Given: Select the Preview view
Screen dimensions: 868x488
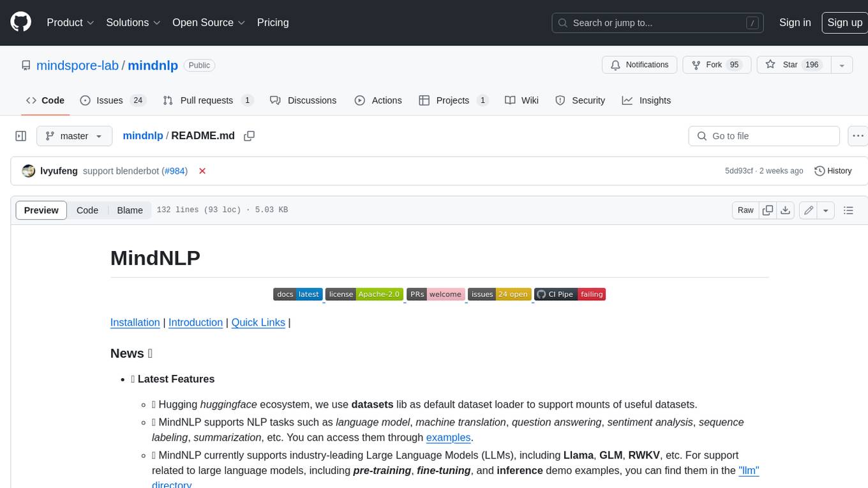Looking at the screenshot, I should [x=41, y=210].
